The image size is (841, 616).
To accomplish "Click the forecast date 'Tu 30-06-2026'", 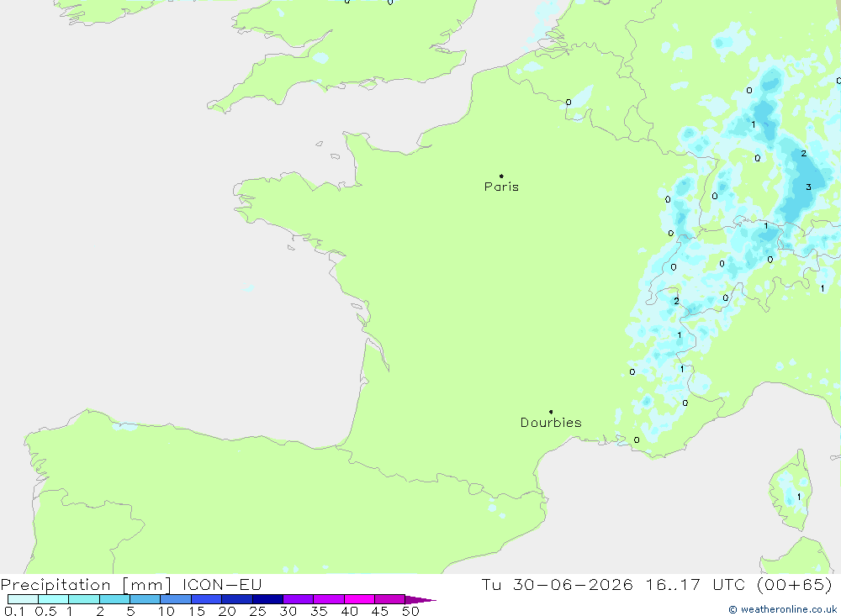I will point(557,584).
